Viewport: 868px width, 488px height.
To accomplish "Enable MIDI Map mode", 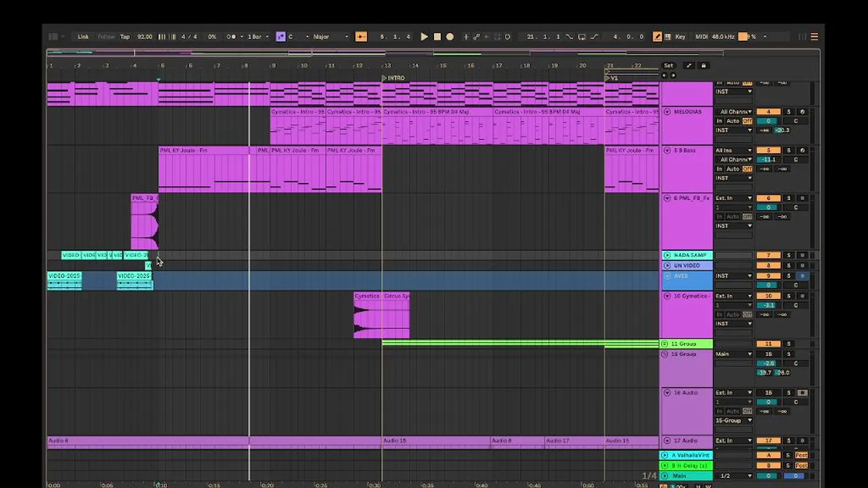I will (x=702, y=37).
